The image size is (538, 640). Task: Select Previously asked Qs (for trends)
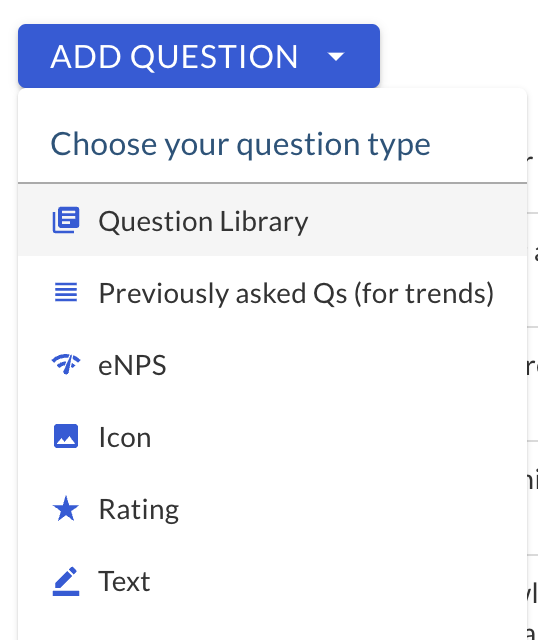pyautogui.click(x=296, y=293)
